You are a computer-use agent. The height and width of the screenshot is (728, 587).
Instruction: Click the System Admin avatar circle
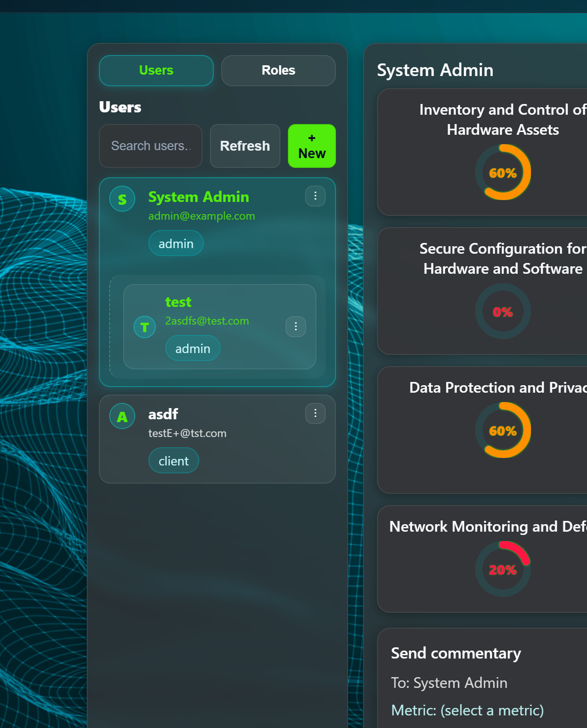[x=122, y=199]
